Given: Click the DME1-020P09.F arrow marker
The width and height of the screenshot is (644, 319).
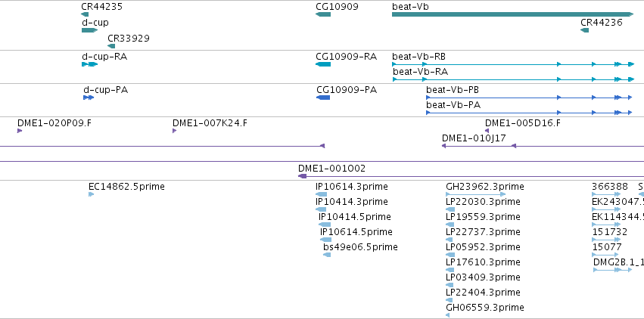Looking at the screenshot, I should [20, 131].
